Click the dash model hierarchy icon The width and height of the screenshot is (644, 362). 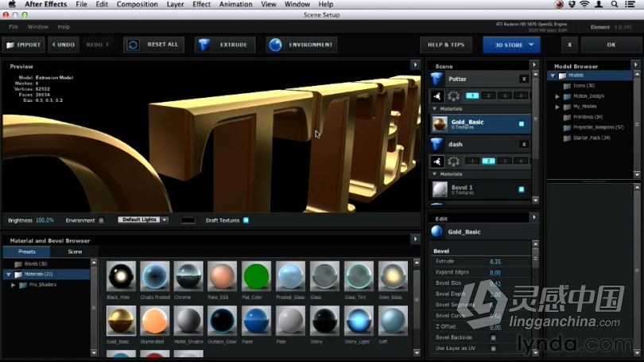(437, 162)
